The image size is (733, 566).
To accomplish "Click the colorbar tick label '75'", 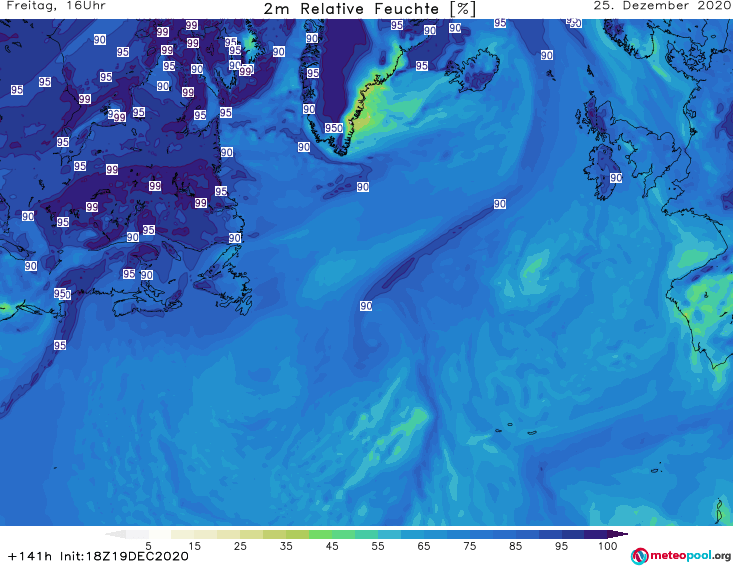I will 470,546.
